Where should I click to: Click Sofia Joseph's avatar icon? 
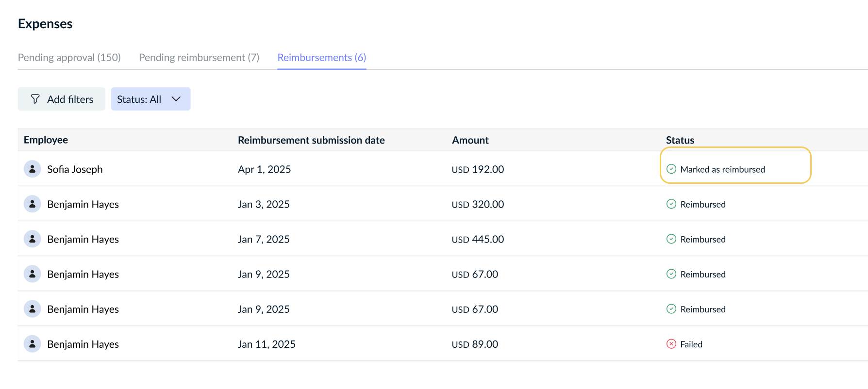(x=32, y=169)
